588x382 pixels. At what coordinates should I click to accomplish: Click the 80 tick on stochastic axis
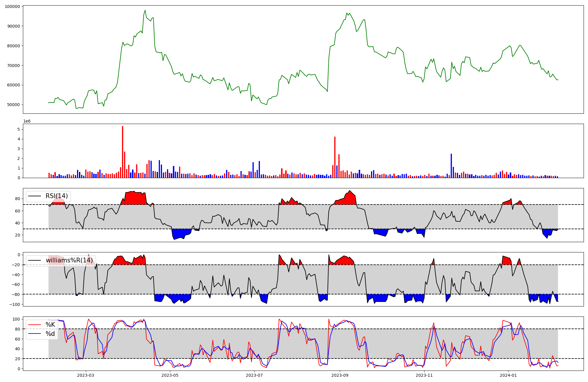18,329
